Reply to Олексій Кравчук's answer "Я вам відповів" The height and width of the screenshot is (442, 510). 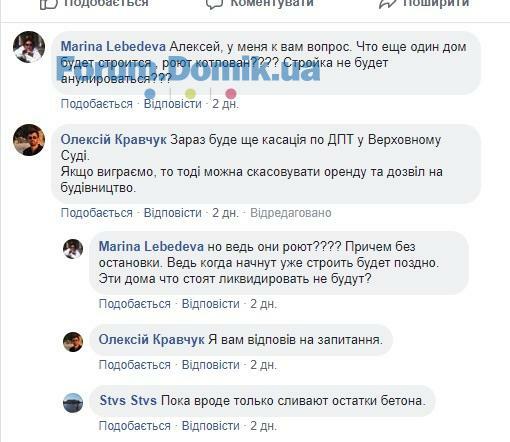click(211, 365)
